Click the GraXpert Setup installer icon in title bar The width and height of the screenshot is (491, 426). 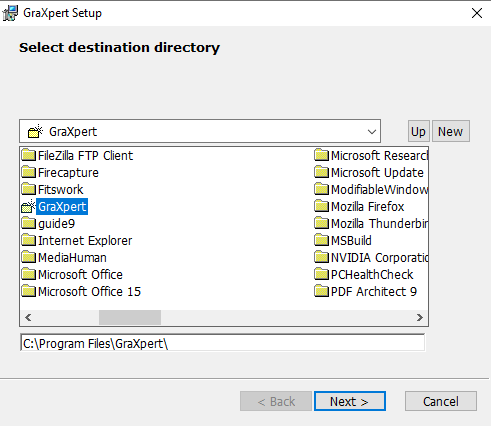pyautogui.click(x=10, y=13)
